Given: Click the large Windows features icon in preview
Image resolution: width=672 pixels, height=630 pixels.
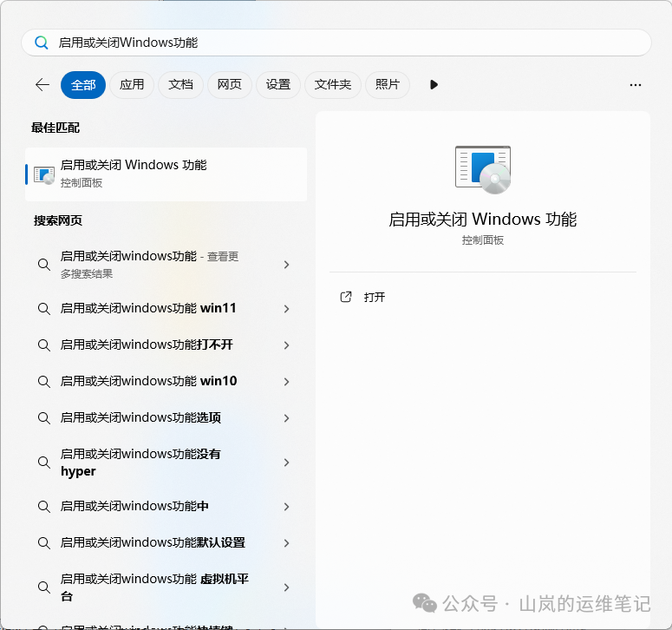Looking at the screenshot, I should [483, 169].
